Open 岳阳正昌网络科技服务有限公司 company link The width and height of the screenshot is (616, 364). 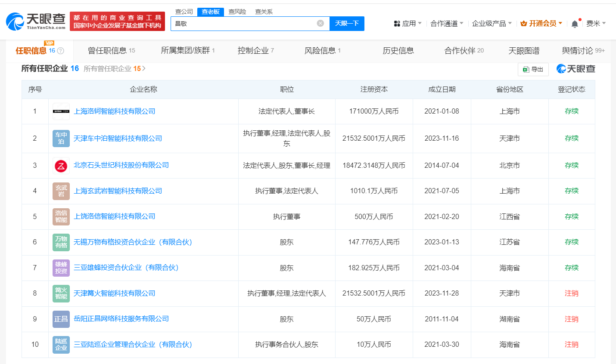click(121, 319)
